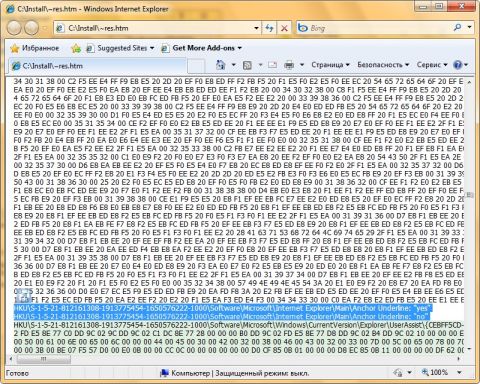Click the Stop loading X icon
Viewport: 480px width, 384px height.
coord(284,28)
